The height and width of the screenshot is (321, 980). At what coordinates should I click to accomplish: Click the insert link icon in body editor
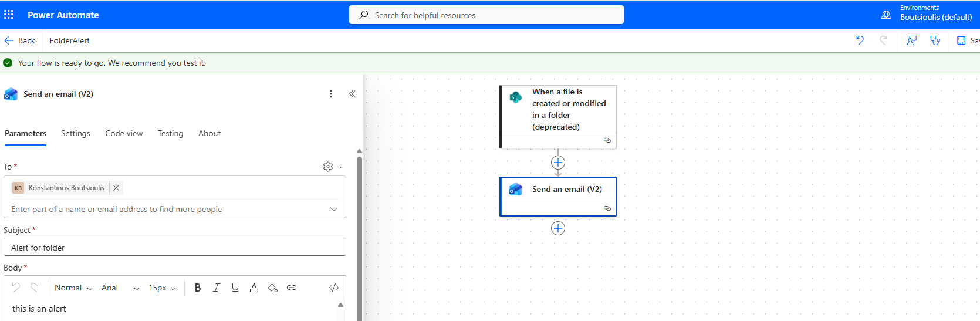[x=292, y=288]
